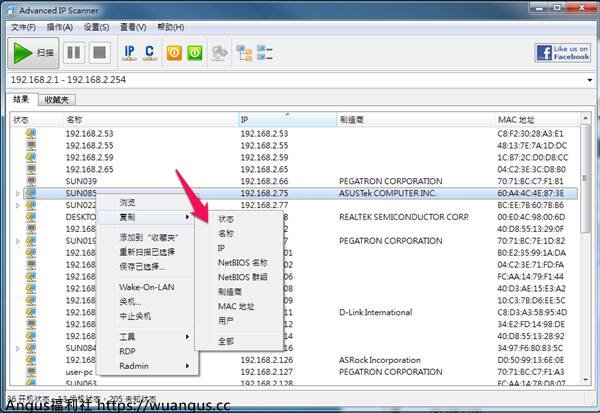Choose 中止关机 in context menu
The height and width of the screenshot is (413, 600).
147,316
